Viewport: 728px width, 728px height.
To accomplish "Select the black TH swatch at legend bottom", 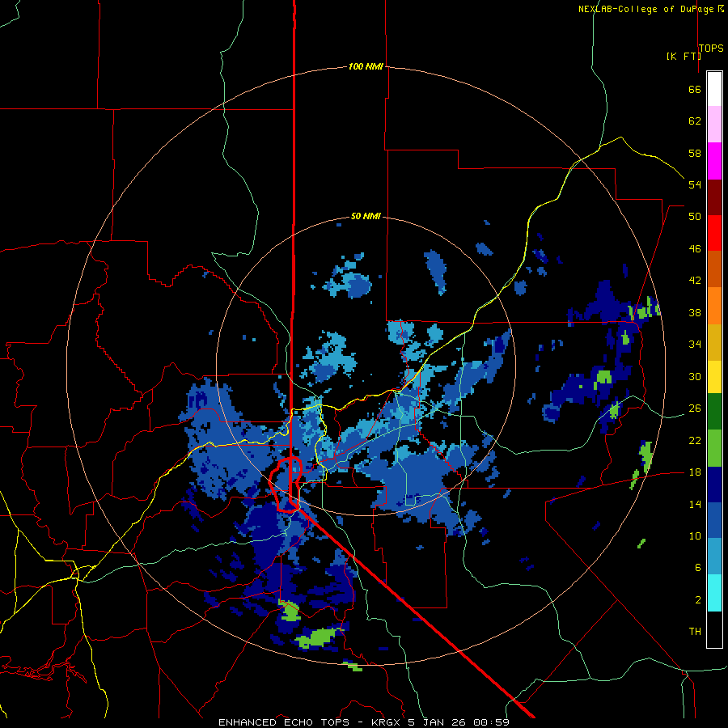I will click(714, 629).
